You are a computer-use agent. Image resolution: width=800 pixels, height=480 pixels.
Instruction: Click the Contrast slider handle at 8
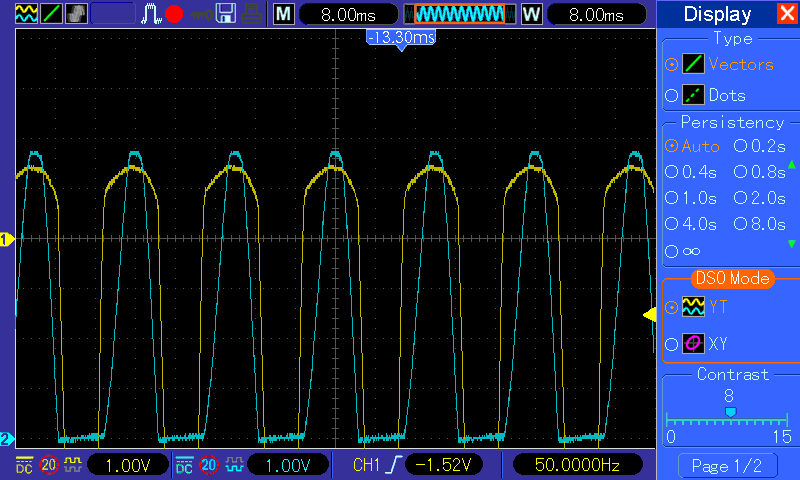pos(731,412)
